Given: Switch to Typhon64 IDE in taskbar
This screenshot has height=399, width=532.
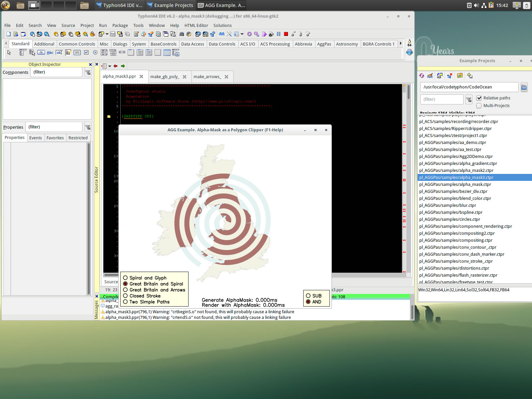Looking at the screenshot, I should click(x=119, y=5).
